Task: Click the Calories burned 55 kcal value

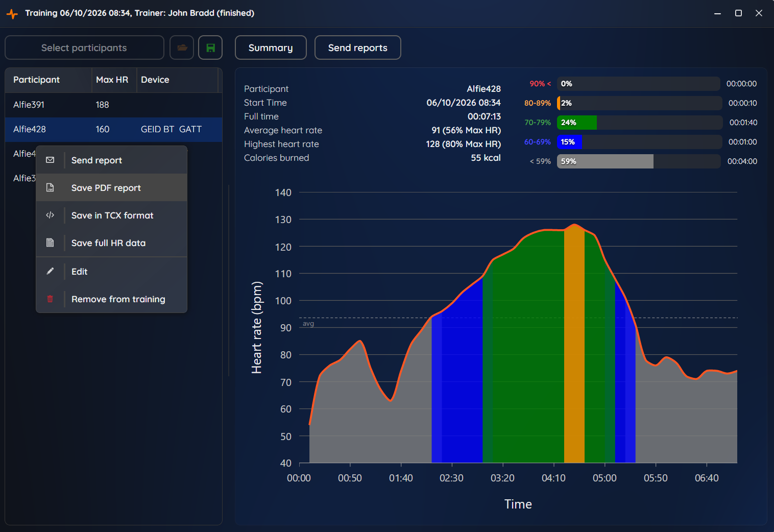Action: [486, 158]
